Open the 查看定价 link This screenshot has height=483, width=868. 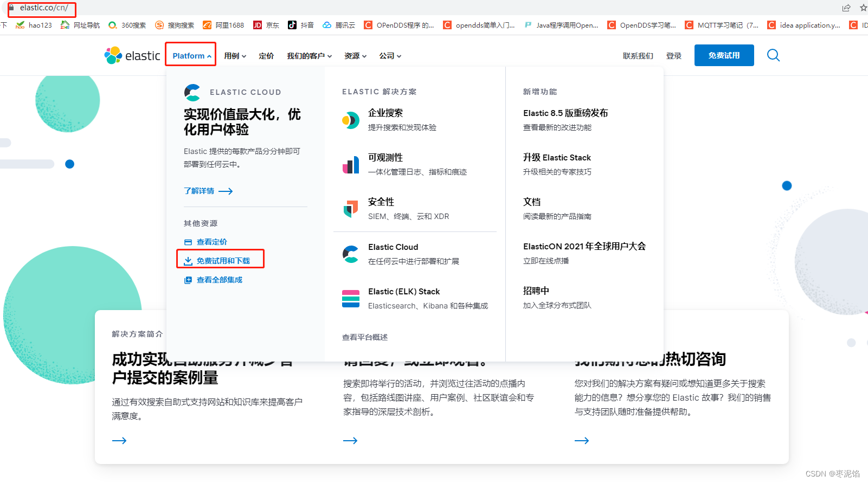point(212,242)
